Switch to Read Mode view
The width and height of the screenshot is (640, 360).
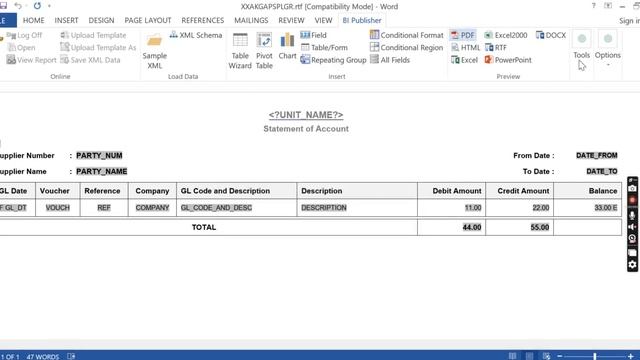point(512,356)
